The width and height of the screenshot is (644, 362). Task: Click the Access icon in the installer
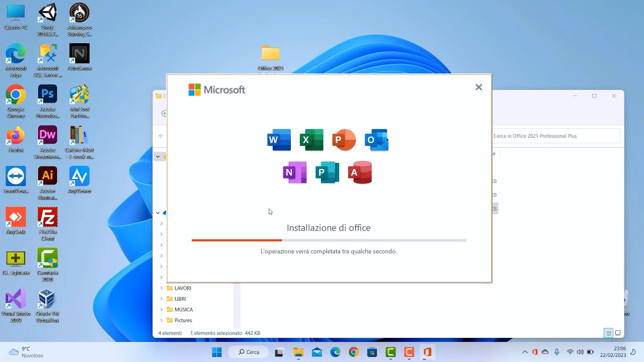(x=360, y=172)
